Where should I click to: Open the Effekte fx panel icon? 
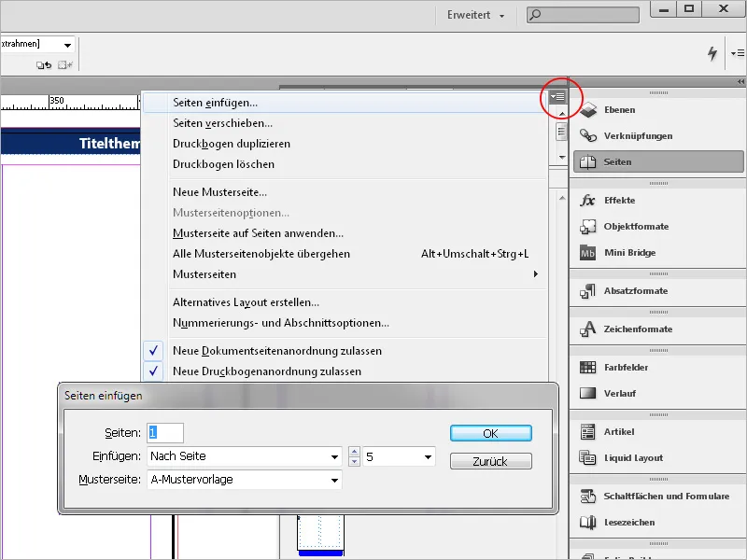(588, 201)
